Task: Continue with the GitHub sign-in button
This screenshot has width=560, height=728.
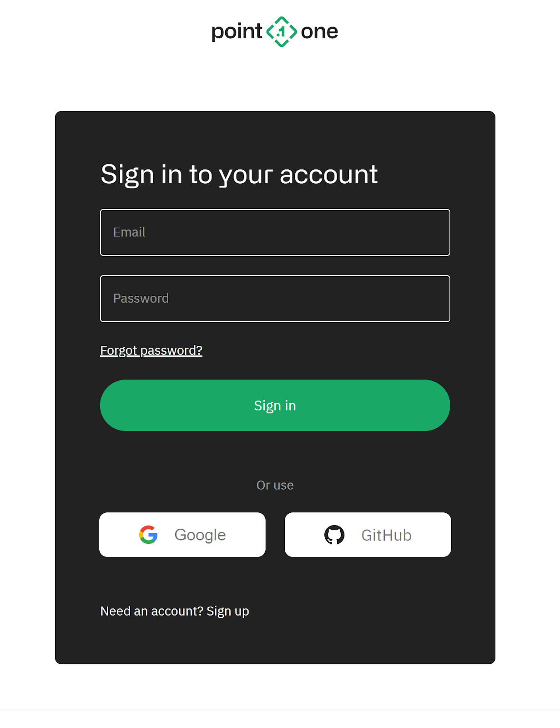Action: 368,535
